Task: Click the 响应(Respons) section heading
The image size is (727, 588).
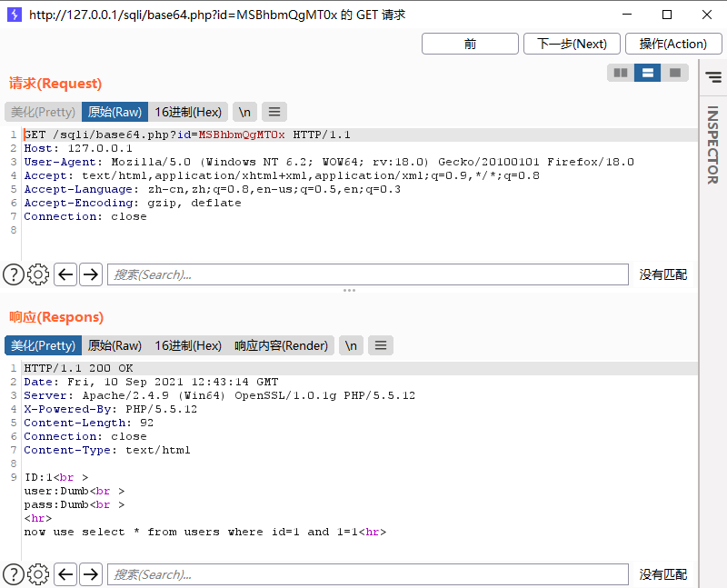Action: click(56, 317)
